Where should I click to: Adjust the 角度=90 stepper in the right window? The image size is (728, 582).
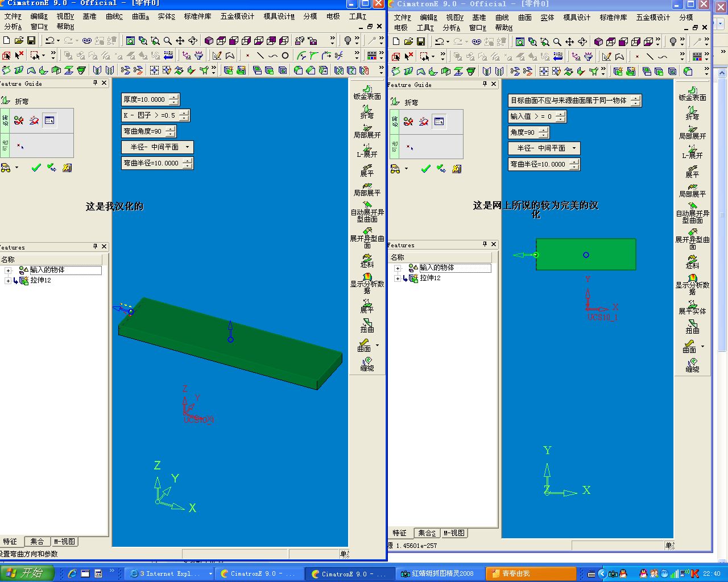click(x=543, y=132)
